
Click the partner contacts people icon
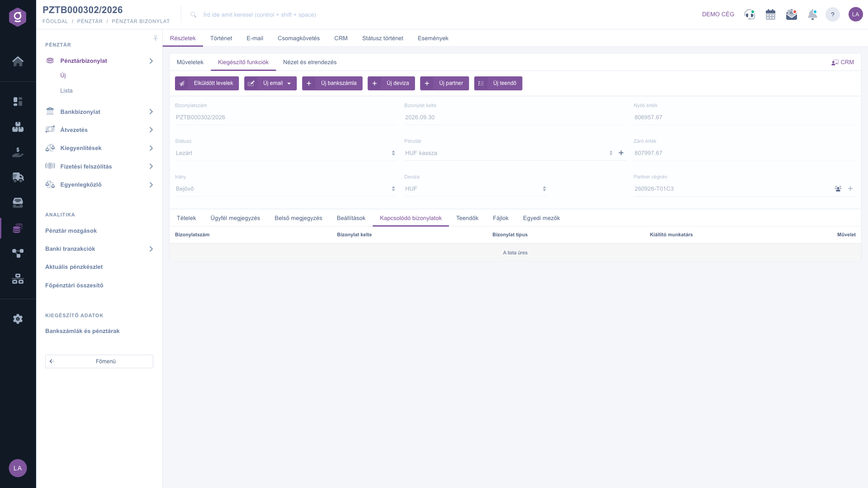pyautogui.click(x=838, y=189)
